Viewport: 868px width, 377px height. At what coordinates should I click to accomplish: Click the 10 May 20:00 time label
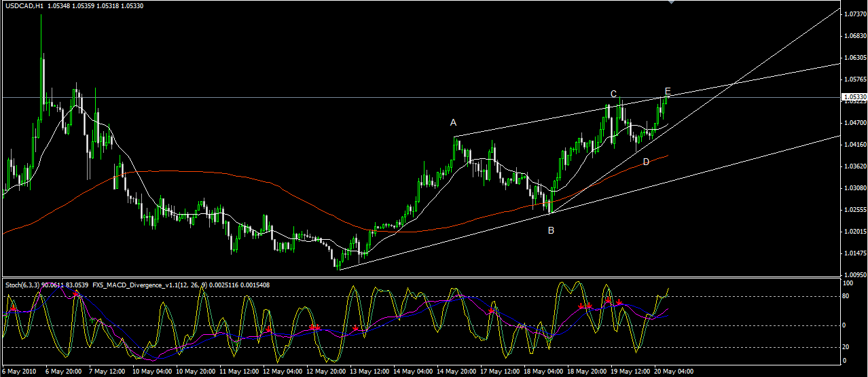196,372
